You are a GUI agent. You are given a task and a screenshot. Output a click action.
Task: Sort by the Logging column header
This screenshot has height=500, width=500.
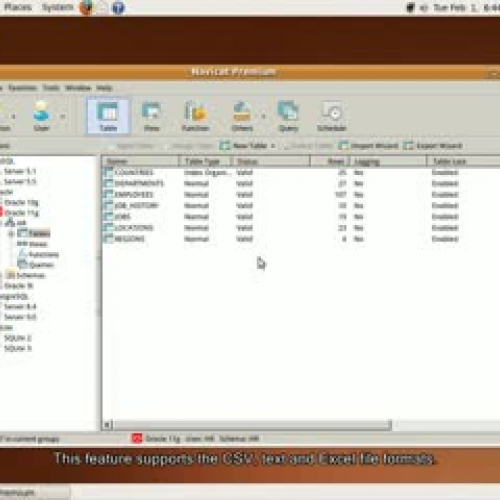pos(388,161)
